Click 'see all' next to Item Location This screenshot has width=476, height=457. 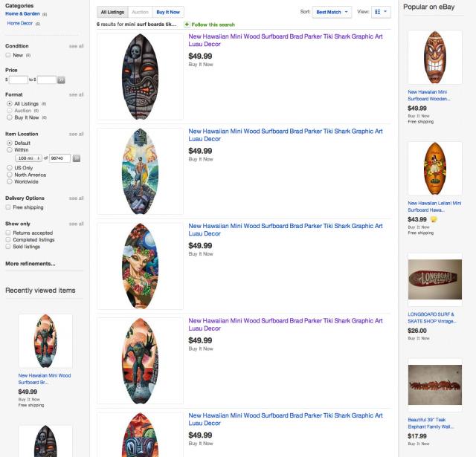click(77, 134)
